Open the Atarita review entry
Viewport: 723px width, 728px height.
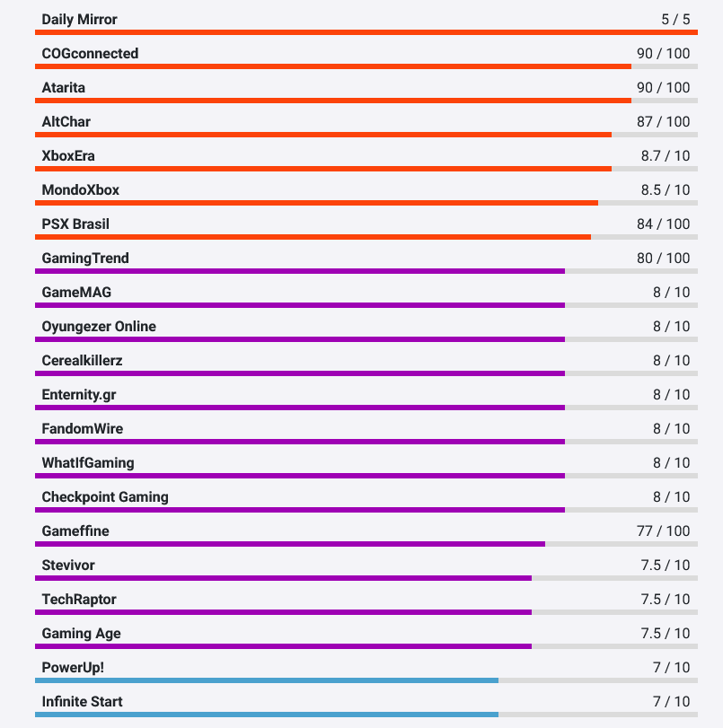click(x=64, y=87)
